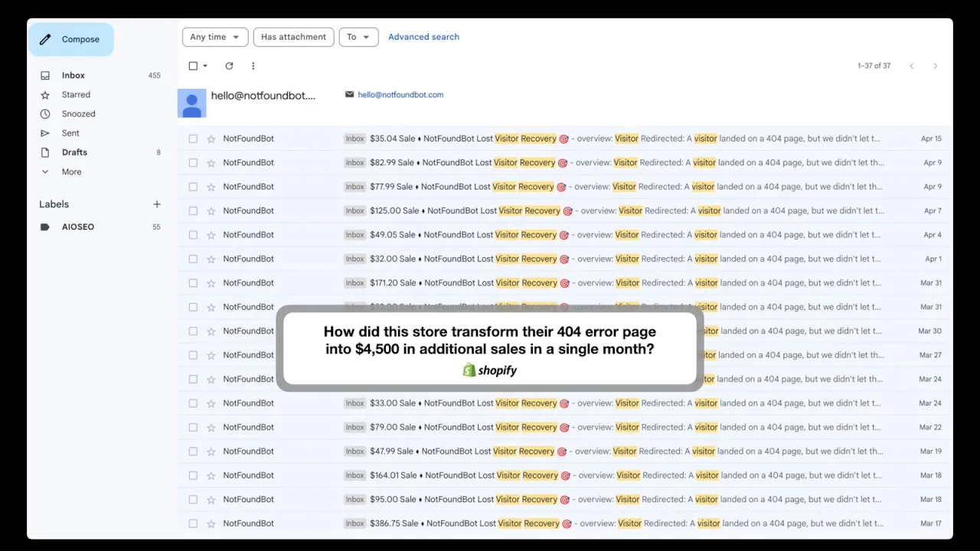Open the $35.04 Sale email subject
980x551 pixels.
[x=469, y=139]
